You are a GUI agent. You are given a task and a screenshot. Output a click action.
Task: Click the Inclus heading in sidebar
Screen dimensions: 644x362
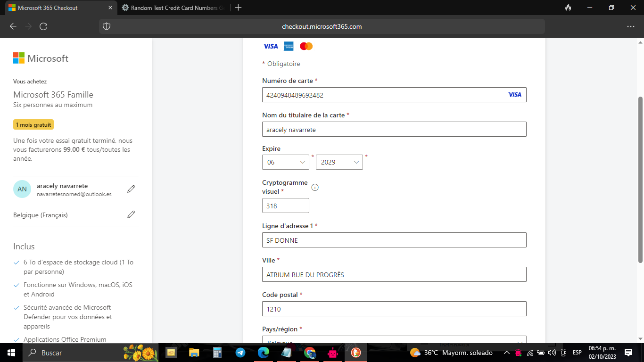pos(24,247)
